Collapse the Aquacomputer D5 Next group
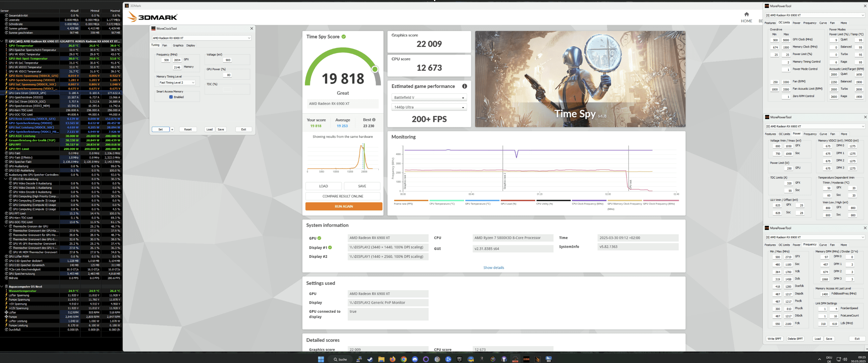 pos(2,286)
